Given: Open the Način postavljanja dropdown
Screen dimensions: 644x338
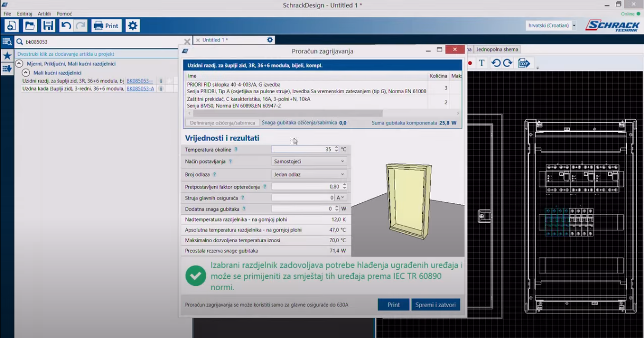Looking at the screenshot, I should [309, 161].
